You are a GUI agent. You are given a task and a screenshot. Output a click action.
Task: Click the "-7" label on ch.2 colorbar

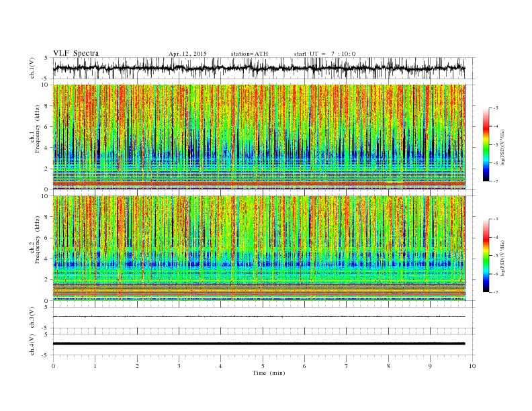tap(495, 292)
